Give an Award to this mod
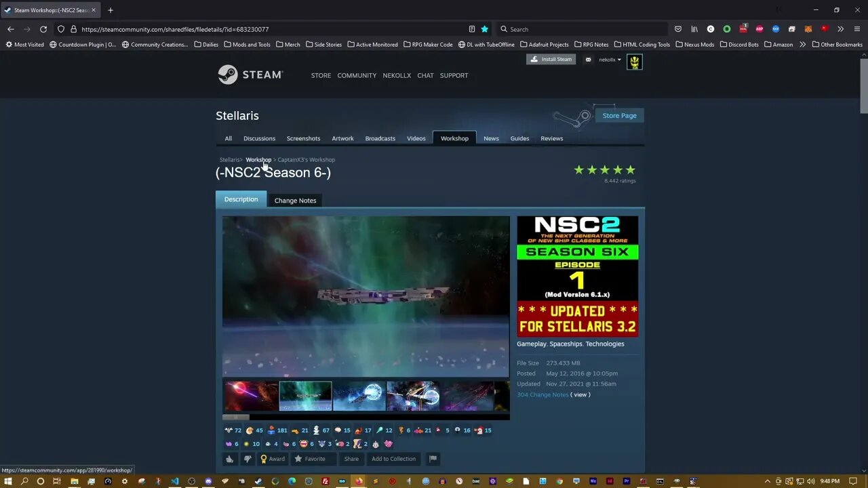The width and height of the screenshot is (868, 488). tap(273, 459)
